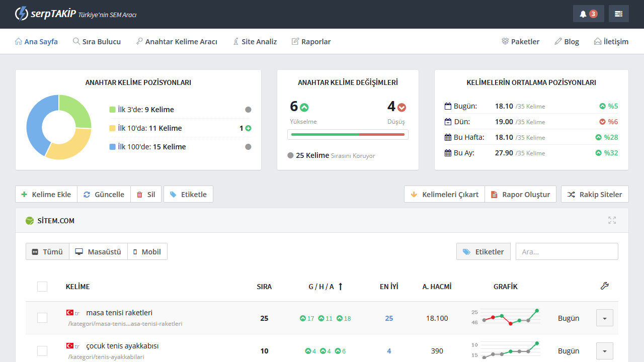Click the Ara search input field
The image size is (644, 362).
567,251
